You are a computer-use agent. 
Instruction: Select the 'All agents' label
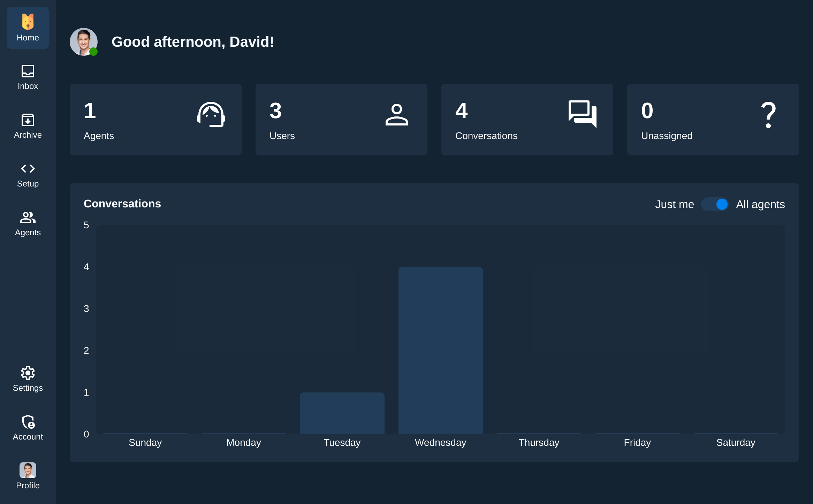(x=760, y=204)
